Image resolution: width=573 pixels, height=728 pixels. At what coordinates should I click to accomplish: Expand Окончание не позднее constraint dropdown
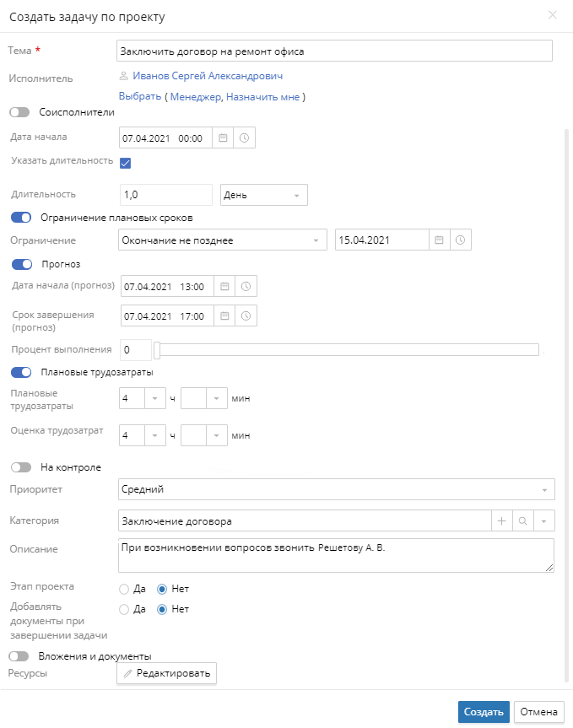[222, 240]
